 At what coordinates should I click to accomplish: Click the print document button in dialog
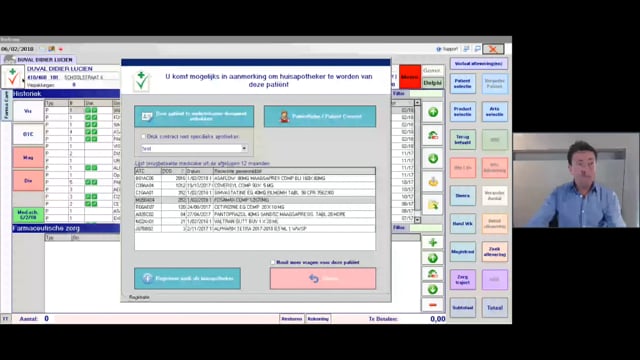tap(194, 116)
